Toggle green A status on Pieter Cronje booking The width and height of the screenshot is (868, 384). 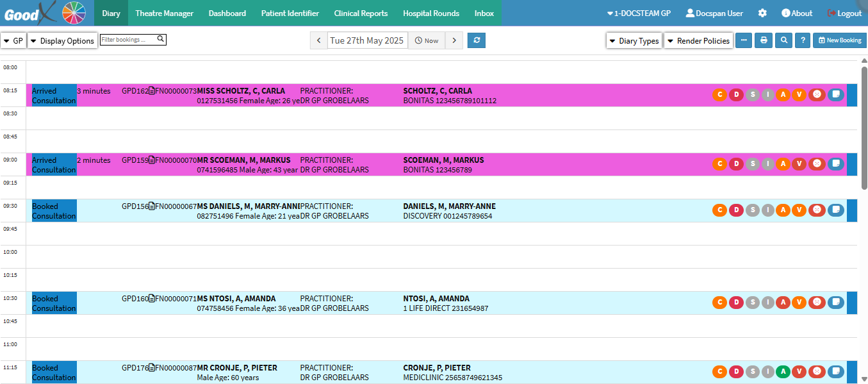(x=783, y=372)
